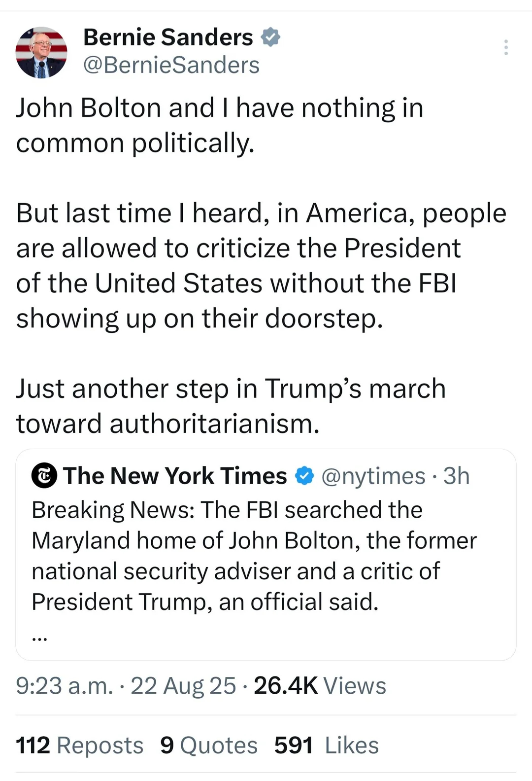View the 26.4K Views count

[320, 686]
